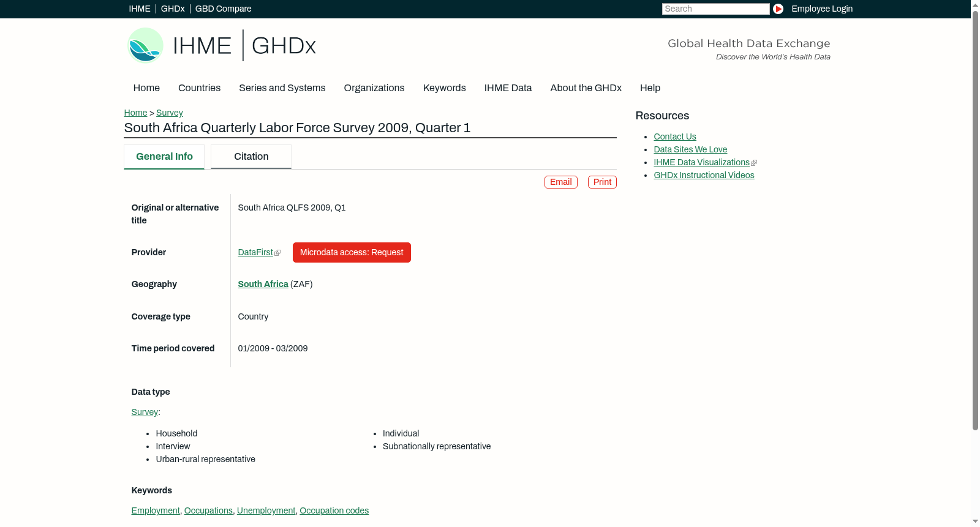Open GHDx Instructional Videos link

pos(704,175)
